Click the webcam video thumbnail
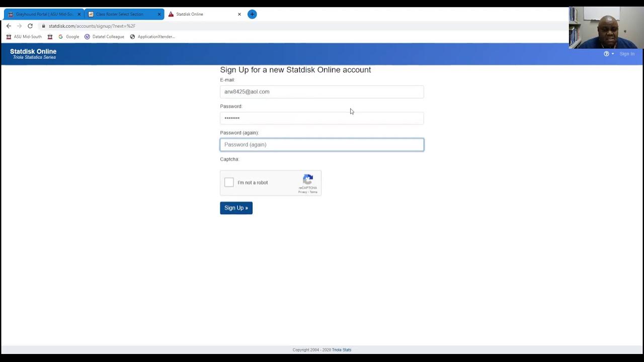This screenshot has width=644, height=362. point(606,28)
